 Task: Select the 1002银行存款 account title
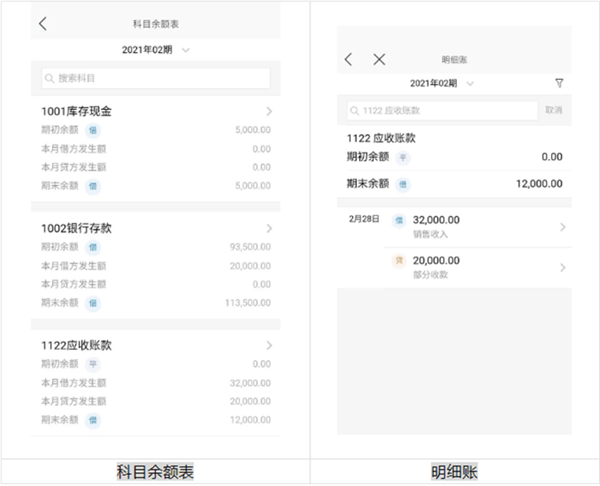point(76,228)
